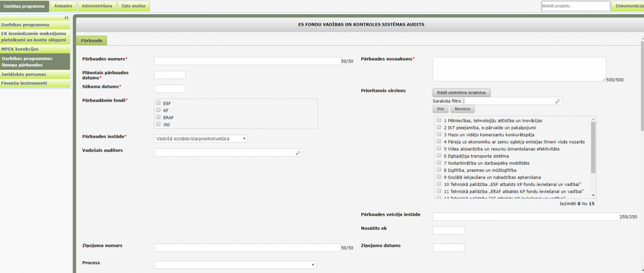Expand the Process dropdown list

pyautogui.click(x=235, y=264)
